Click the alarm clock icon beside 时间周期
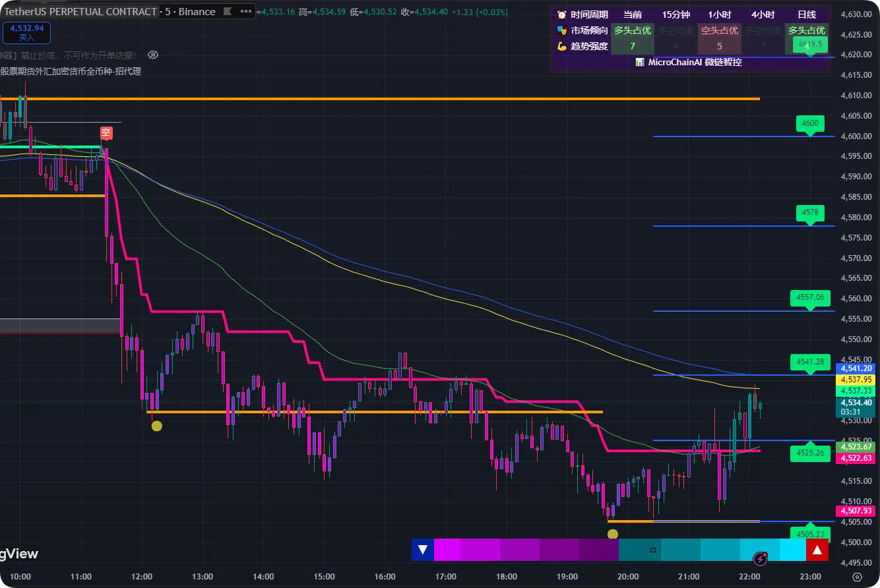This screenshot has width=880, height=588. point(562,15)
